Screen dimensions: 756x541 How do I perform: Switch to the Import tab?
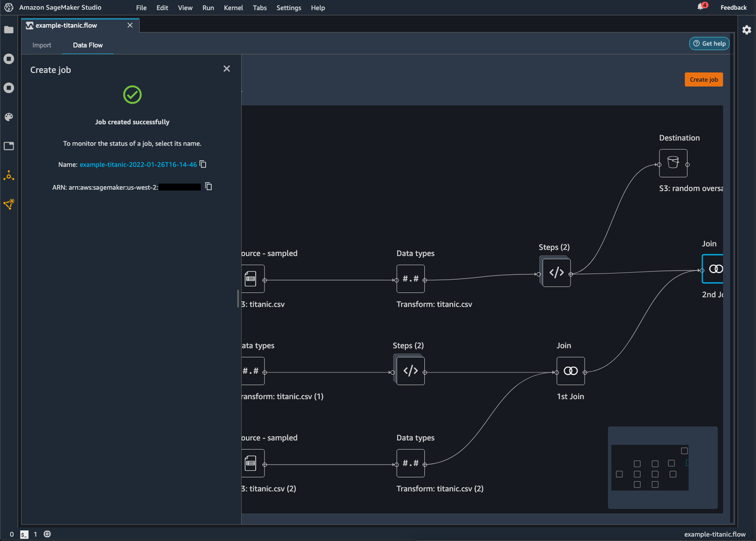click(x=41, y=45)
